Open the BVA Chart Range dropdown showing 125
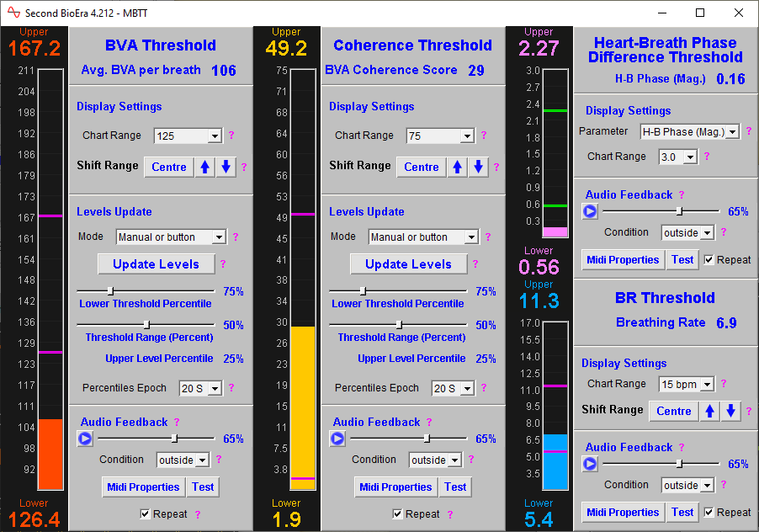Viewport: 759px width, 532px height. [x=187, y=135]
